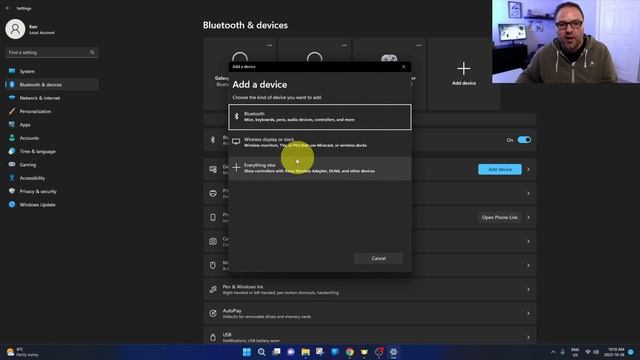Click the phone icon in Phone Link row
Image resolution: width=640 pixels, height=360 pixels.
213,218
